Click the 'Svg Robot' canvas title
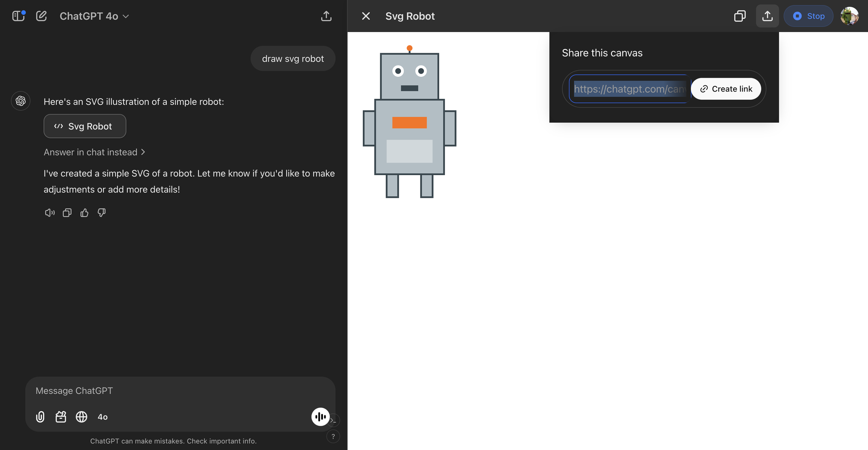This screenshot has height=450, width=868. coord(410,16)
